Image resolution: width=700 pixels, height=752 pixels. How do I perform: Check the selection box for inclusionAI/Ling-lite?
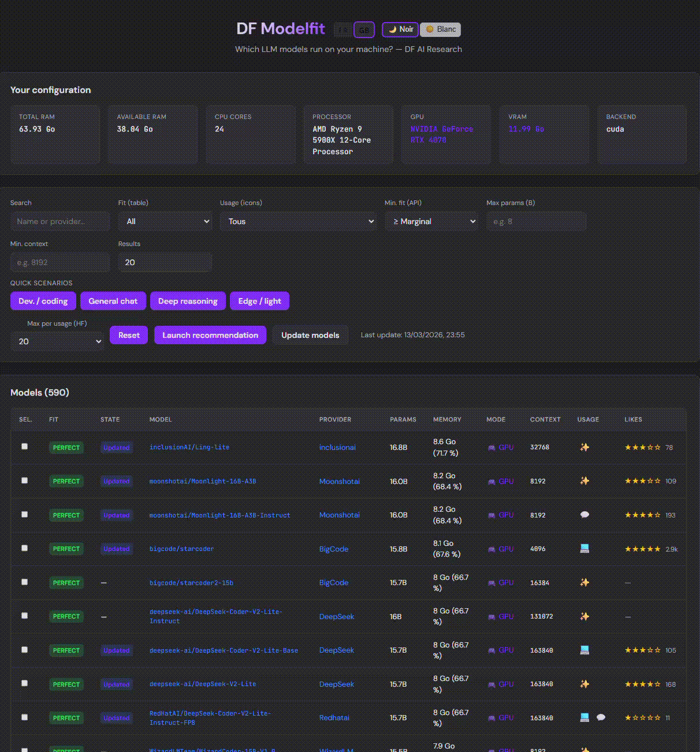[x=24, y=446]
